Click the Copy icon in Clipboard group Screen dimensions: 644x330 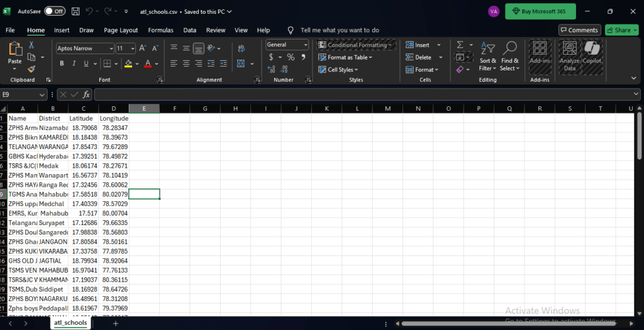[31, 57]
